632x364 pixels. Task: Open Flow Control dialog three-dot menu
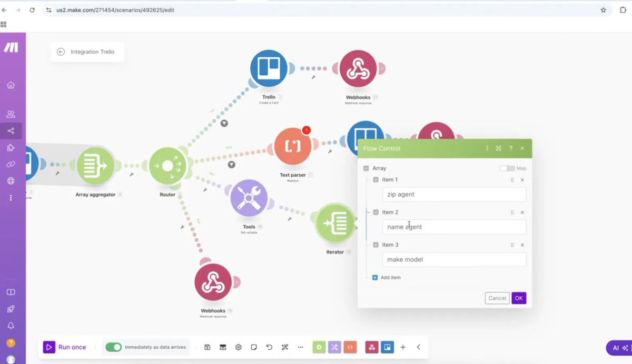tap(487, 148)
